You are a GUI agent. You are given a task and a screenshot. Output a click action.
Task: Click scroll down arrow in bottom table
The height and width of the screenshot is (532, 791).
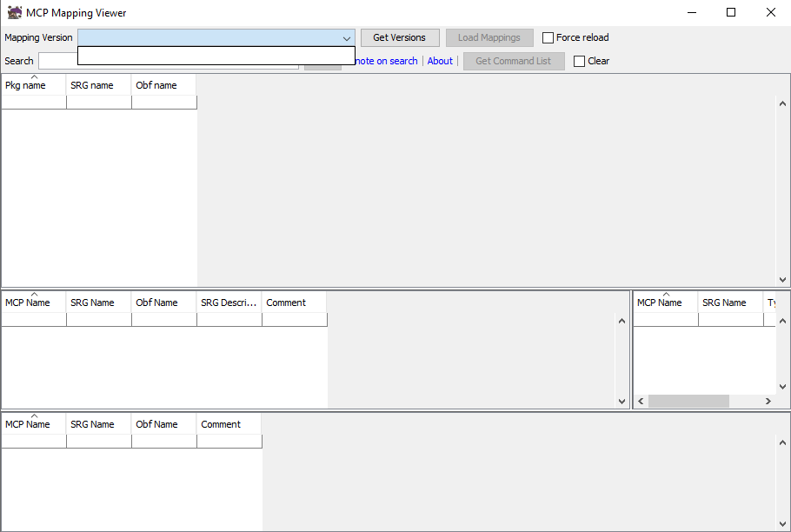pyautogui.click(x=782, y=524)
